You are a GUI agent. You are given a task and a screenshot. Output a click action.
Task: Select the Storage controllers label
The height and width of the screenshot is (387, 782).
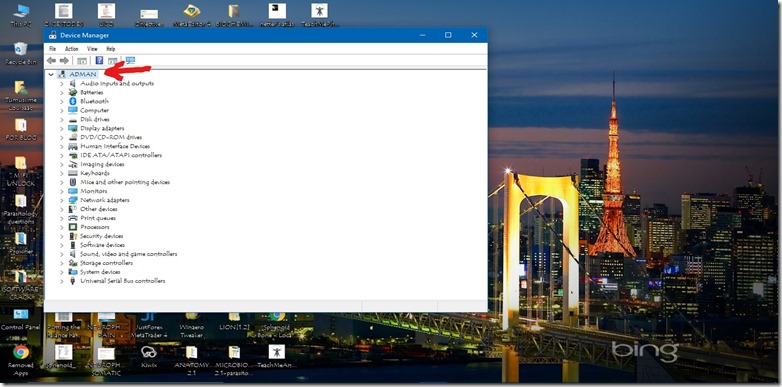(x=106, y=263)
